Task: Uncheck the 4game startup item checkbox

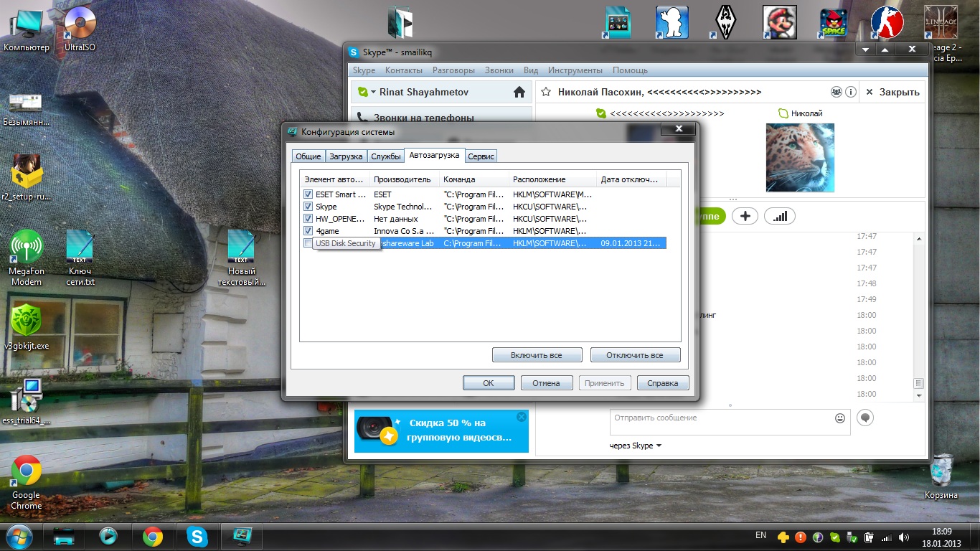Action: pos(308,231)
